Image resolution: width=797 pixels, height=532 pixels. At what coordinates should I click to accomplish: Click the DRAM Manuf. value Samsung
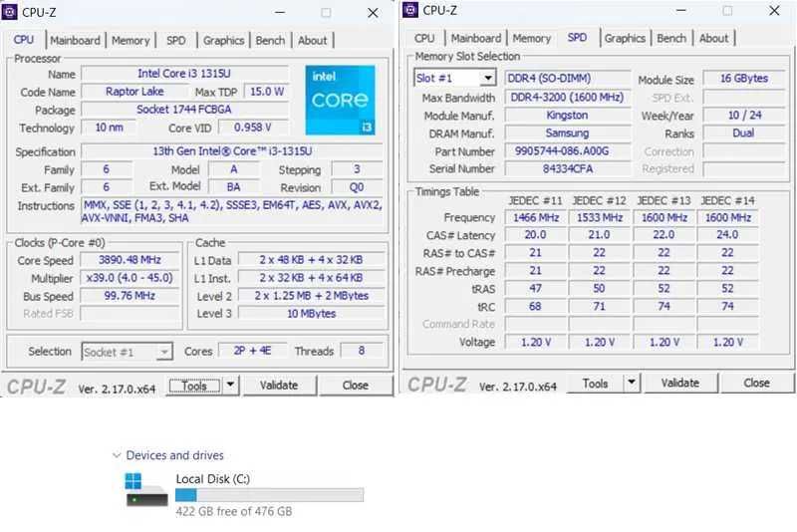click(567, 133)
